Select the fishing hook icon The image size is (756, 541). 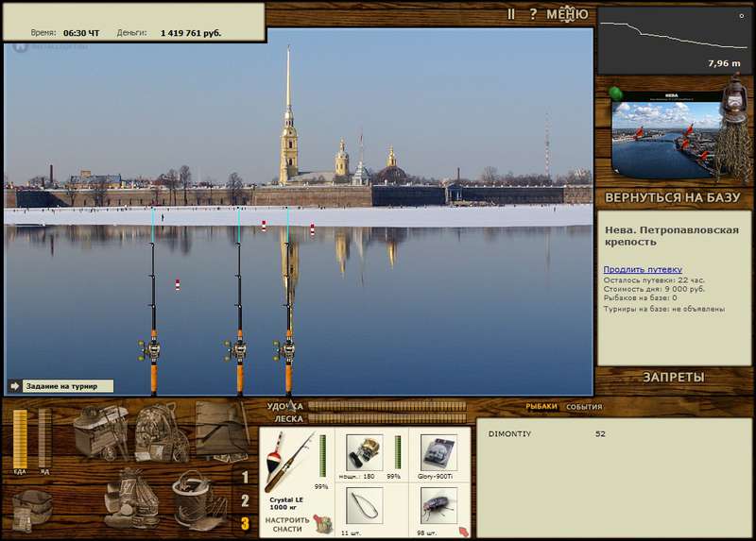(x=365, y=506)
